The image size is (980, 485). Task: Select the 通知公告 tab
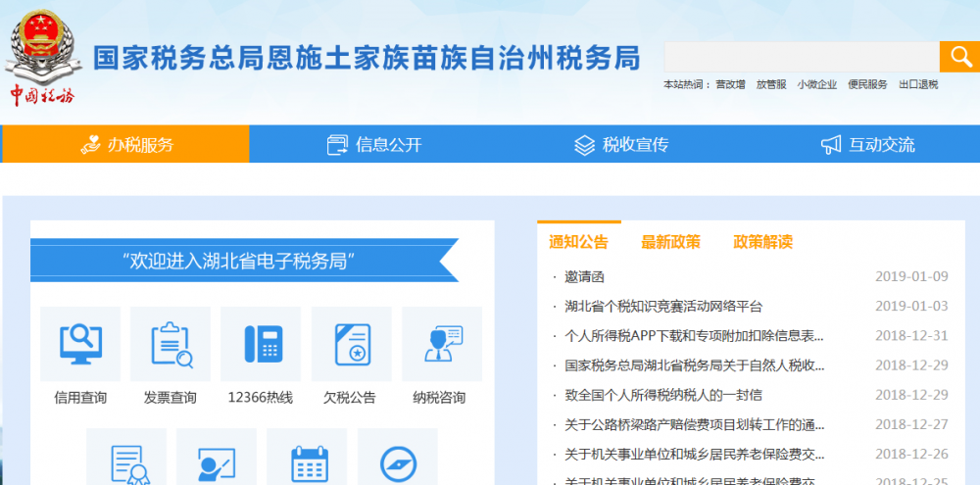click(578, 242)
